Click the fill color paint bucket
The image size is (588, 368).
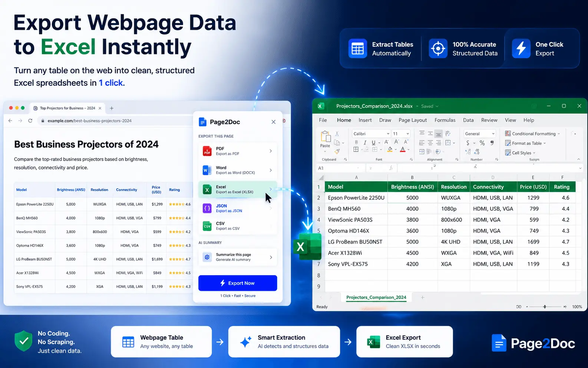coord(390,149)
